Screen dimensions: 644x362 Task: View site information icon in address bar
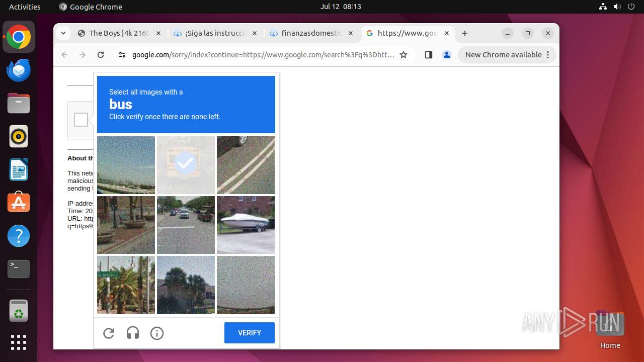[122, 55]
